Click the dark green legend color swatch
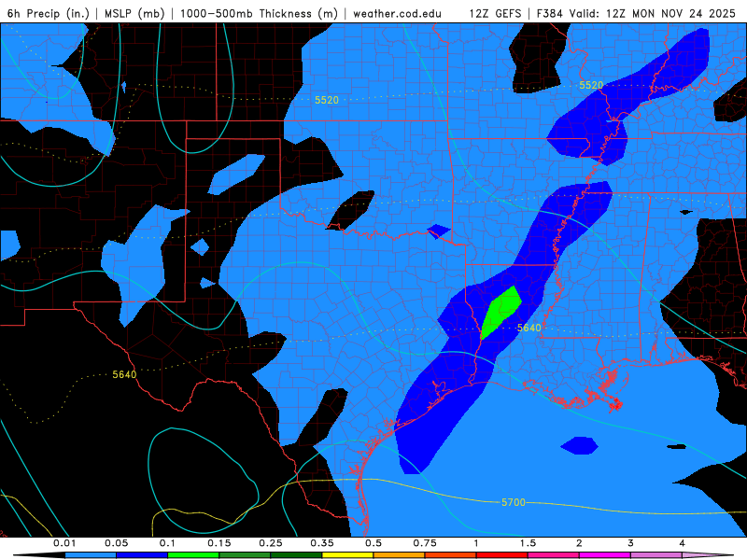The width and height of the screenshot is (747, 560). click(x=296, y=555)
